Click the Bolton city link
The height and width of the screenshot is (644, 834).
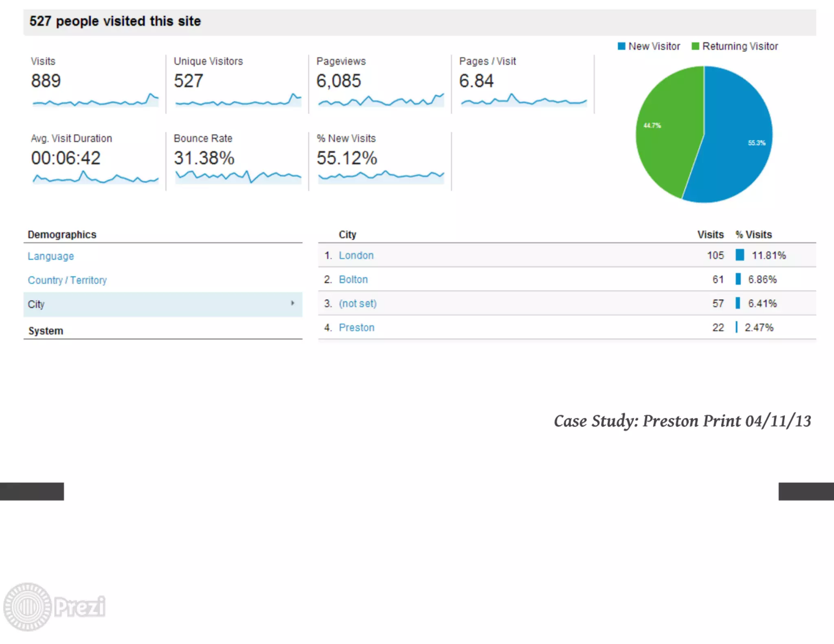[353, 279]
